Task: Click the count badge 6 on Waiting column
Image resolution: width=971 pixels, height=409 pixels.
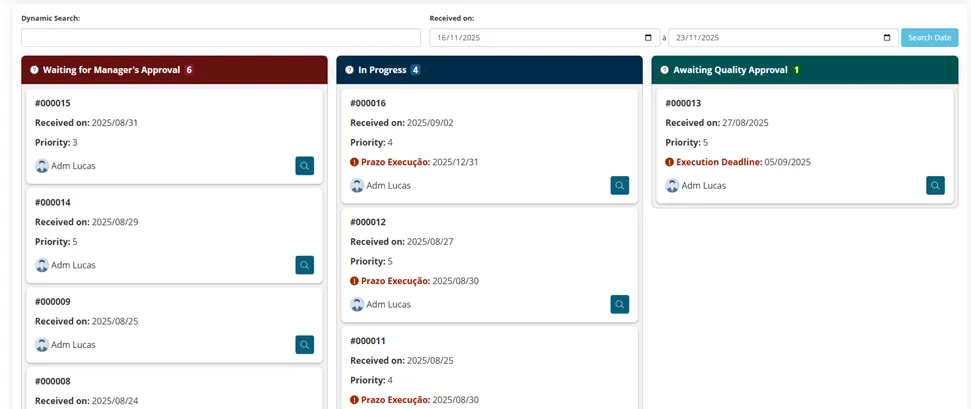Action: click(189, 70)
